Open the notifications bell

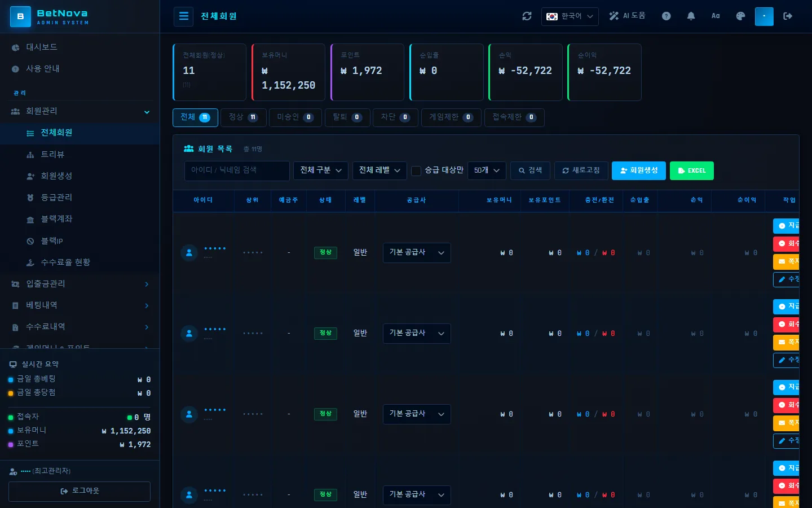[691, 16]
